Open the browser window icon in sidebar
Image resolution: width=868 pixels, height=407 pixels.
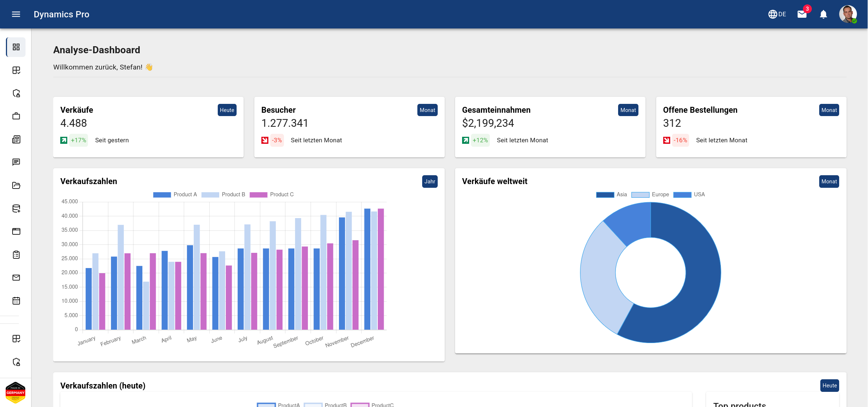tap(16, 231)
